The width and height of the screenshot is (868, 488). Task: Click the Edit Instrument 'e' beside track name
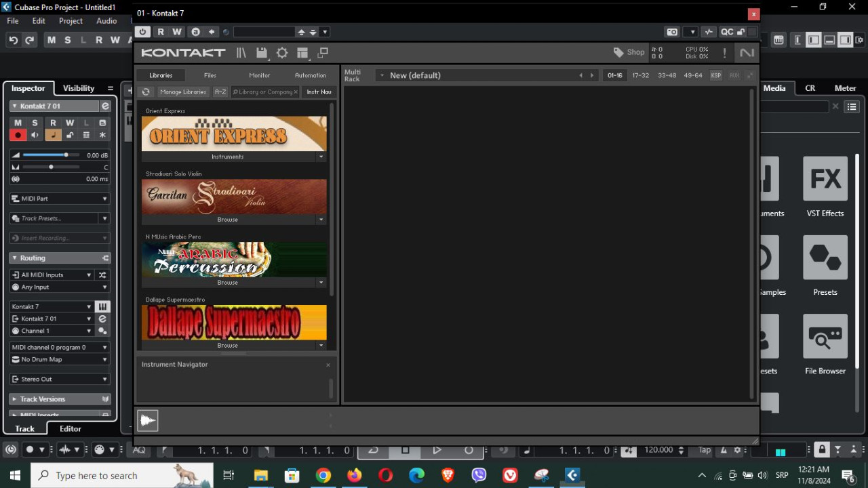pos(105,106)
